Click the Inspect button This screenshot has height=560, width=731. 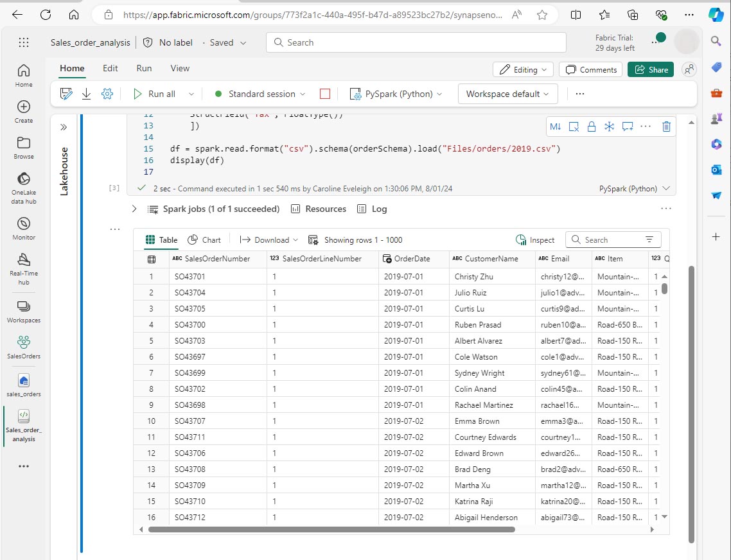[534, 240]
